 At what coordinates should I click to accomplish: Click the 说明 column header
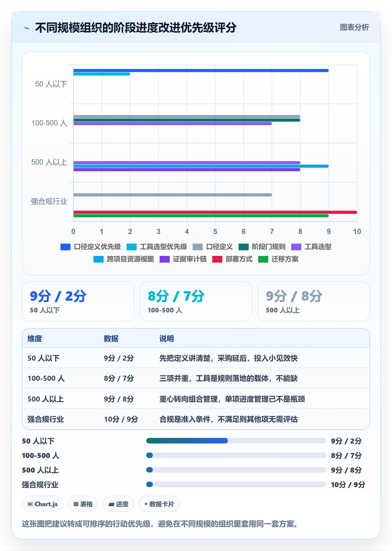pos(167,339)
